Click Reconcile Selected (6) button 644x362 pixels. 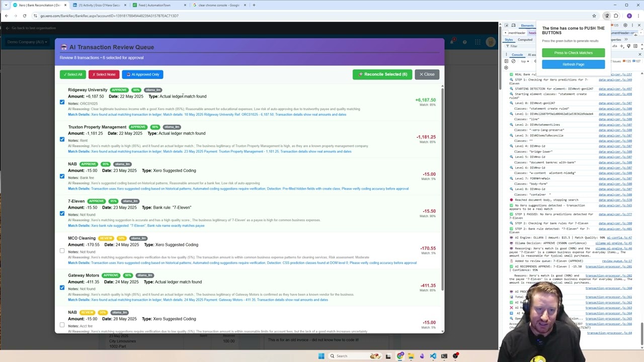(x=382, y=74)
